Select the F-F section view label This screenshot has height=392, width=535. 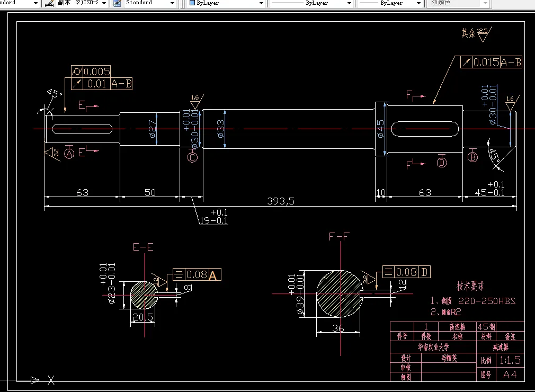[x=339, y=236]
